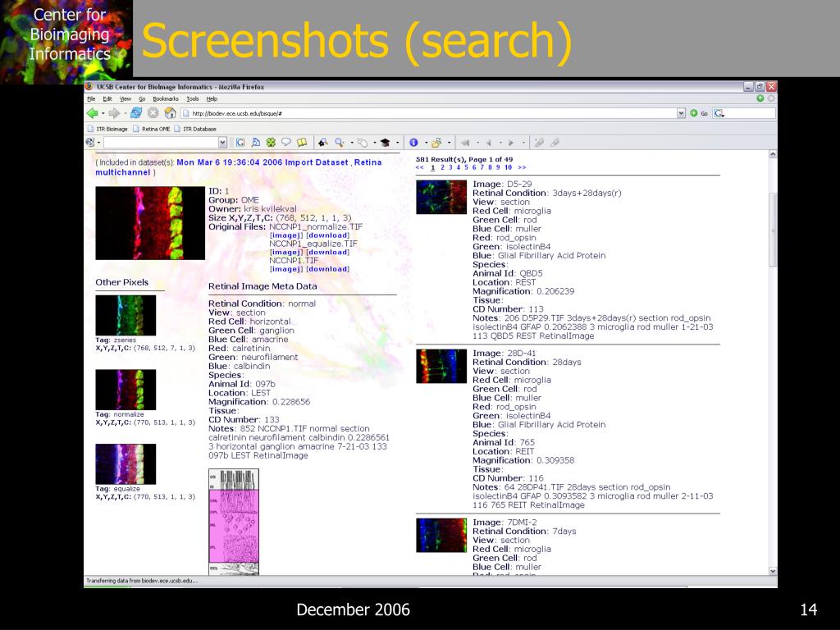
Task: Open the Tools menu
Action: click(x=193, y=99)
